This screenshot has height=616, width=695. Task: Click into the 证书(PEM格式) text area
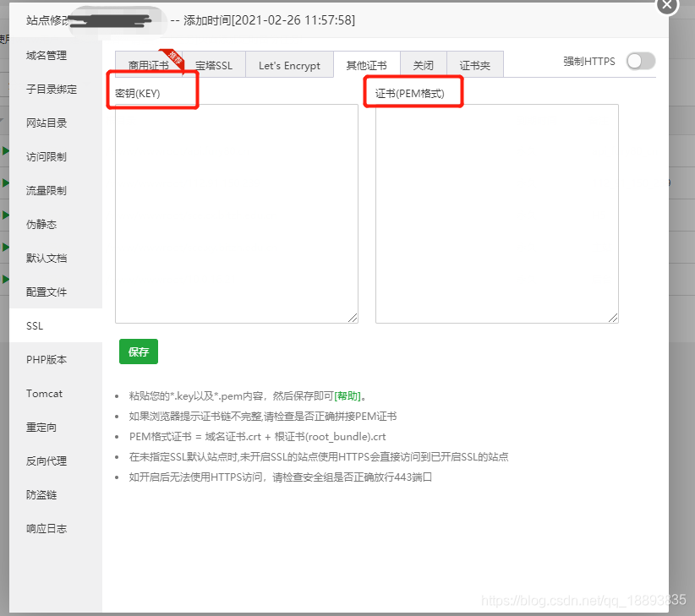pyautogui.click(x=497, y=214)
